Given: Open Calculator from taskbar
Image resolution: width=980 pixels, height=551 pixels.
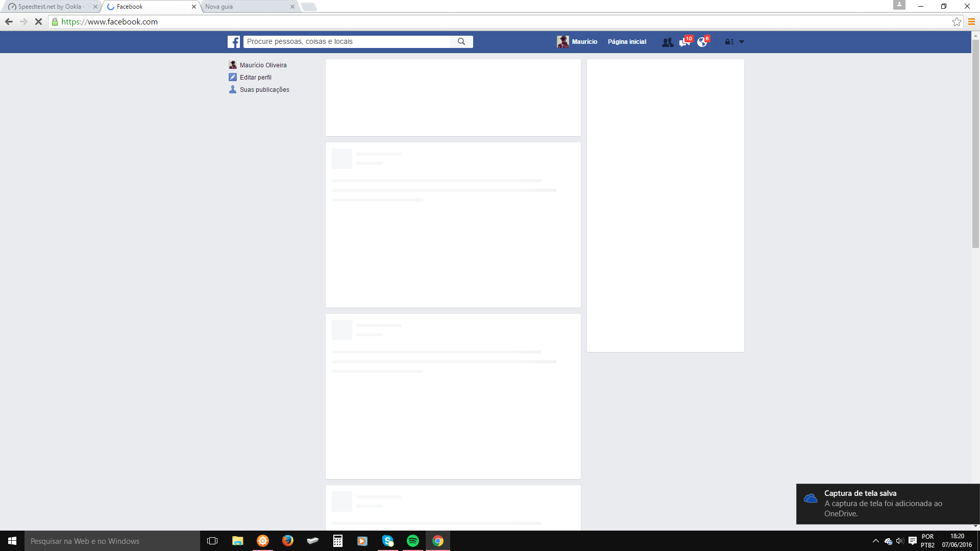Looking at the screenshot, I should pyautogui.click(x=338, y=541).
